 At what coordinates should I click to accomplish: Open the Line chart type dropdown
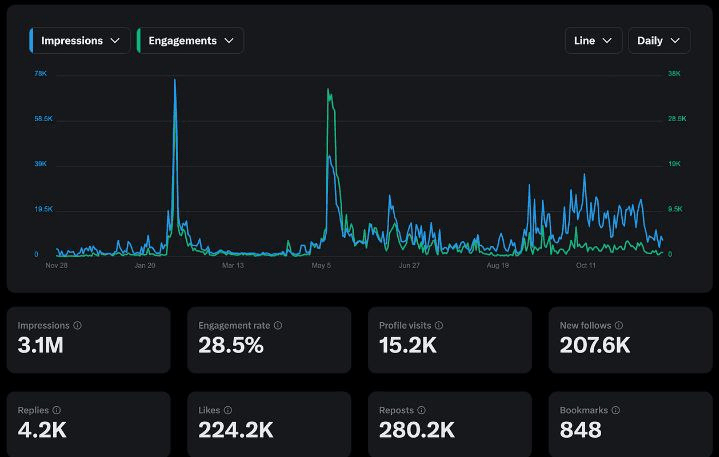[x=593, y=40]
